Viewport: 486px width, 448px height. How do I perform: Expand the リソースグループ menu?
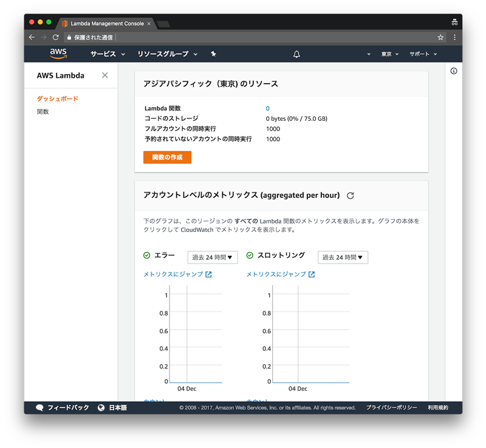[168, 54]
